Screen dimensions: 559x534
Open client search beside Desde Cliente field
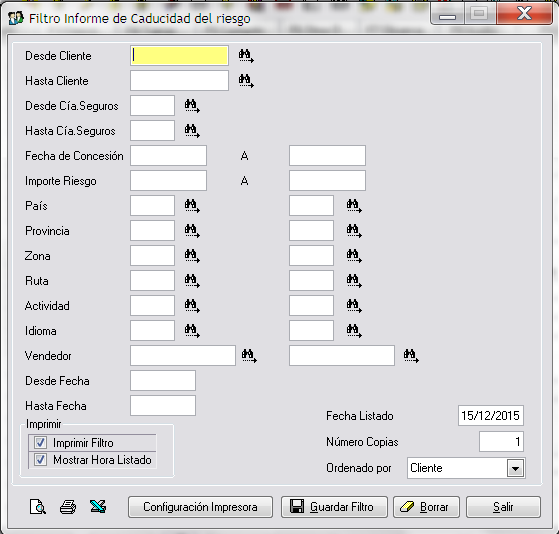(x=246, y=56)
